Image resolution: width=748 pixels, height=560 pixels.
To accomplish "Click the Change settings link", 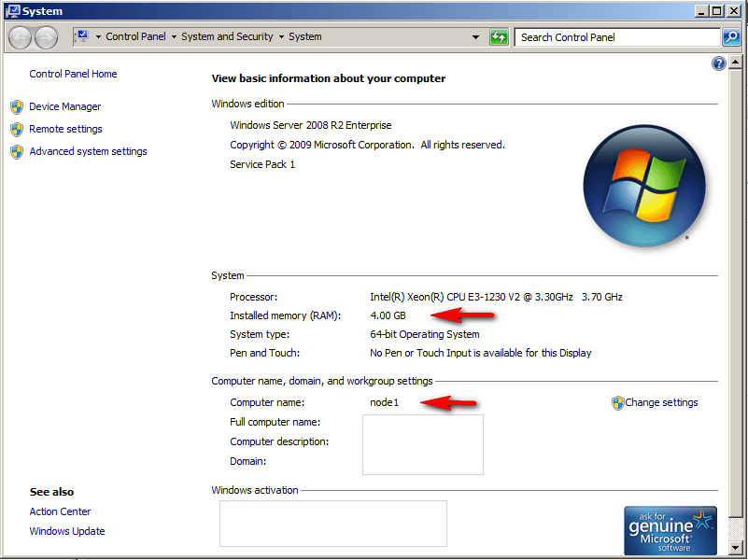I will [x=661, y=402].
